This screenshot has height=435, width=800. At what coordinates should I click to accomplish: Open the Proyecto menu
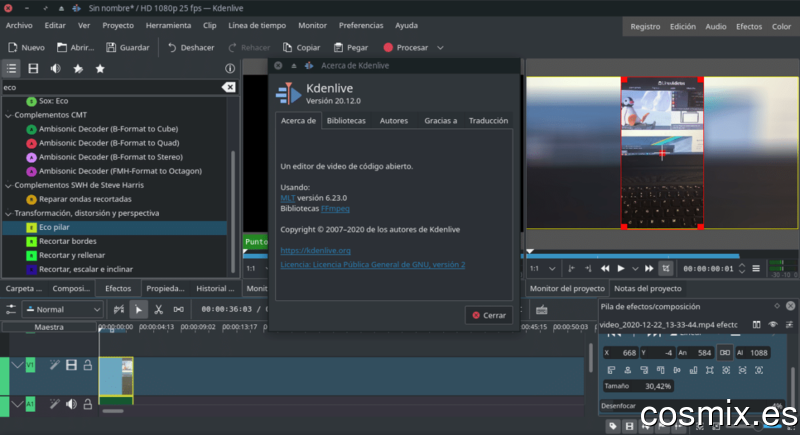(118, 25)
